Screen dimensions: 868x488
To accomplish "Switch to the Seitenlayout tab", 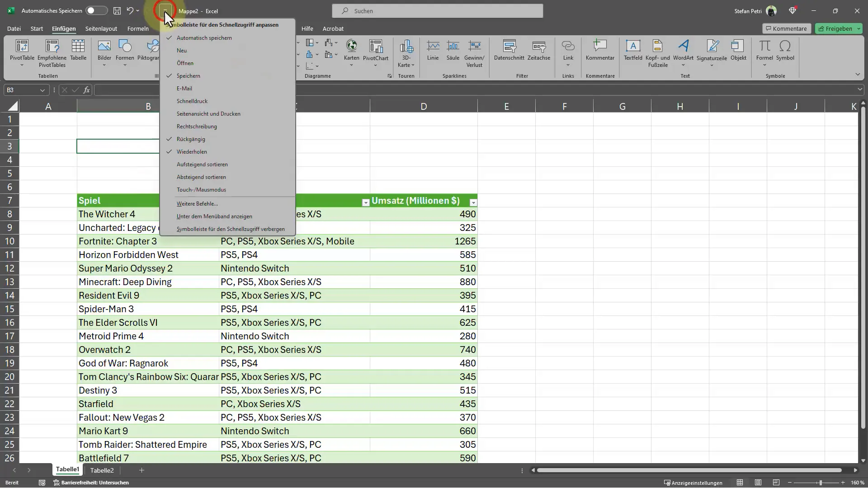I will pyautogui.click(x=101, y=28).
